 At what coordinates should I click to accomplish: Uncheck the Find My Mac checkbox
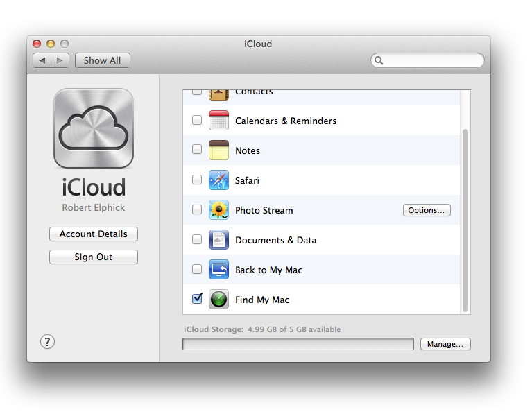(197, 299)
